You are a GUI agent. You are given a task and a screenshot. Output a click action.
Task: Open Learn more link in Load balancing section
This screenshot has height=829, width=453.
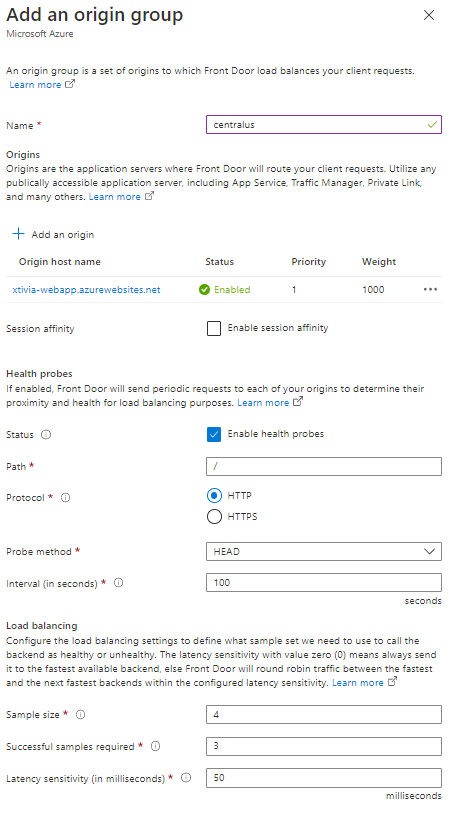[358, 683]
